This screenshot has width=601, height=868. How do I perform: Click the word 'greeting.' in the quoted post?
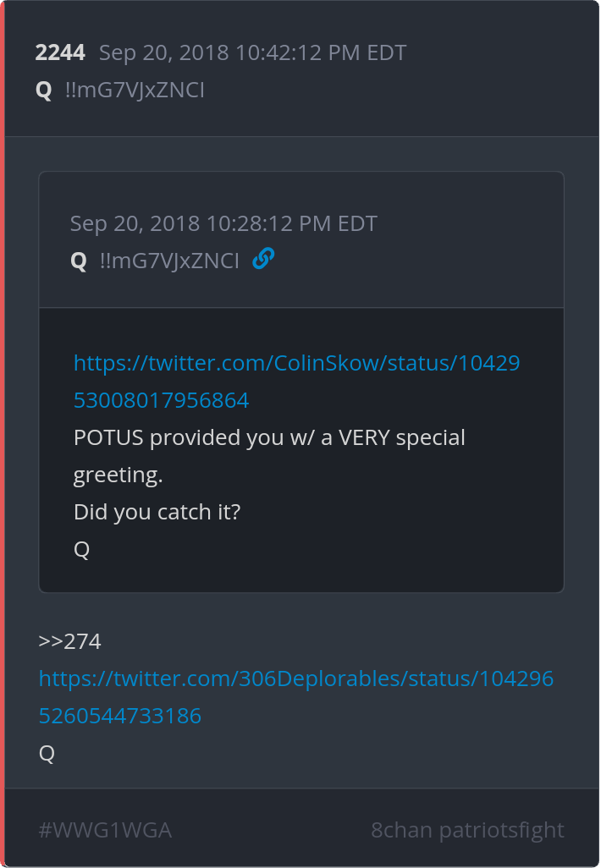pos(118,475)
